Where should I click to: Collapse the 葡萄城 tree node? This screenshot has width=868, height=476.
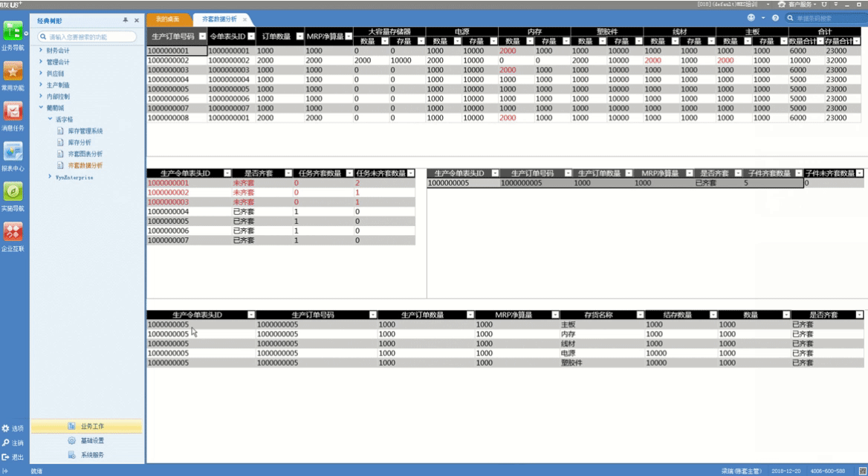tap(41, 108)
